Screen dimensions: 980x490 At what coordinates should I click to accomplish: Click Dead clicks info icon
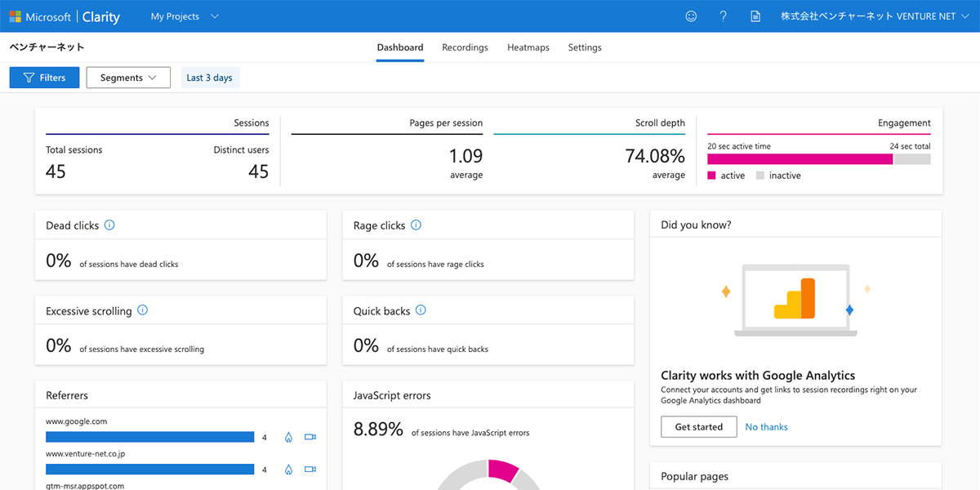[109, 225]
